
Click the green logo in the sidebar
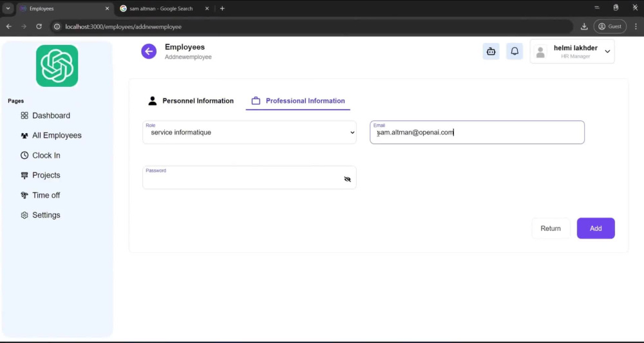(x=57, y=66)
